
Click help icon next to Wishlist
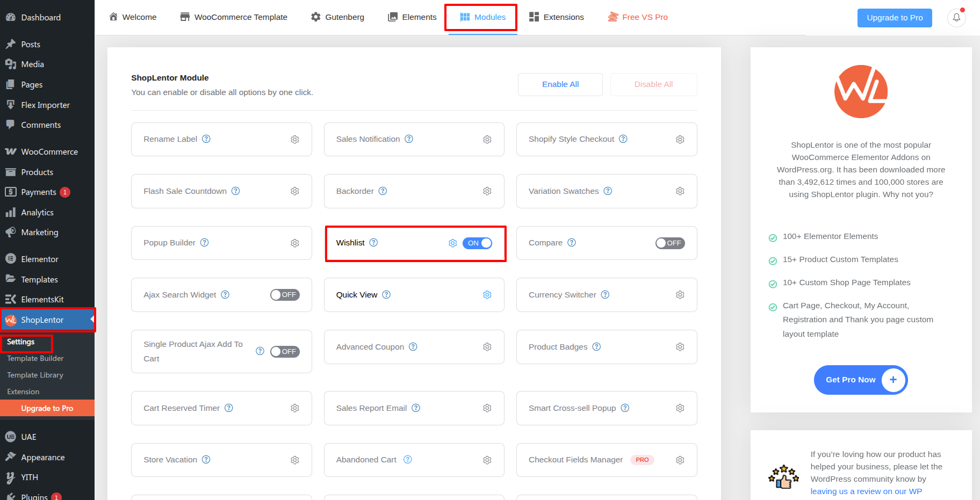tap(374, 243)
